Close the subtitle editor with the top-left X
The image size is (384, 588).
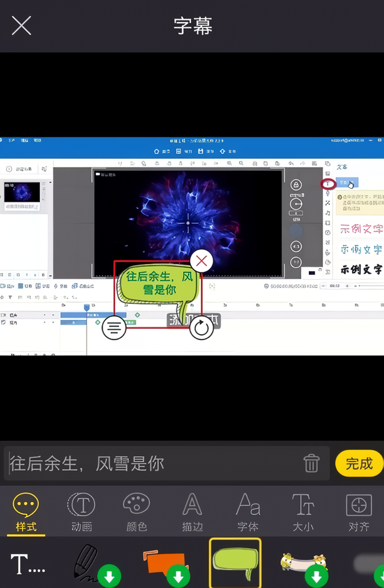[x=22, y=26]
